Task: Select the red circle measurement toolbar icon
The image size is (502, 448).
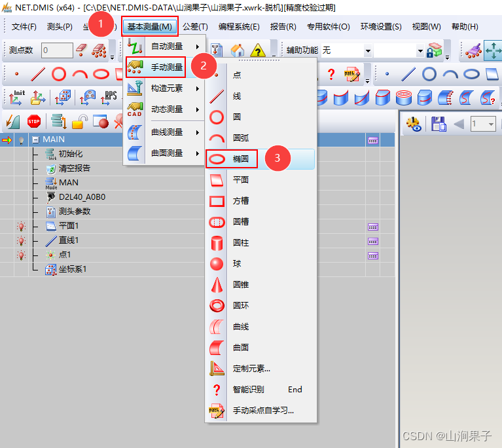Action: click(x=59, y=74)
